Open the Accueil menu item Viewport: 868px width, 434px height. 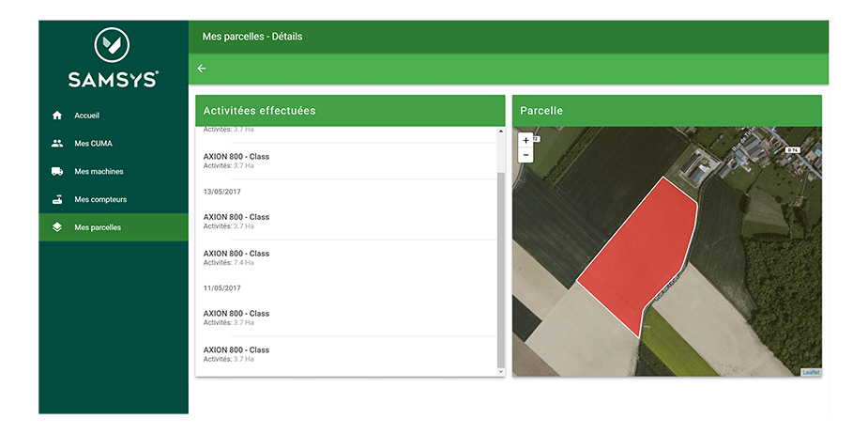87,116
